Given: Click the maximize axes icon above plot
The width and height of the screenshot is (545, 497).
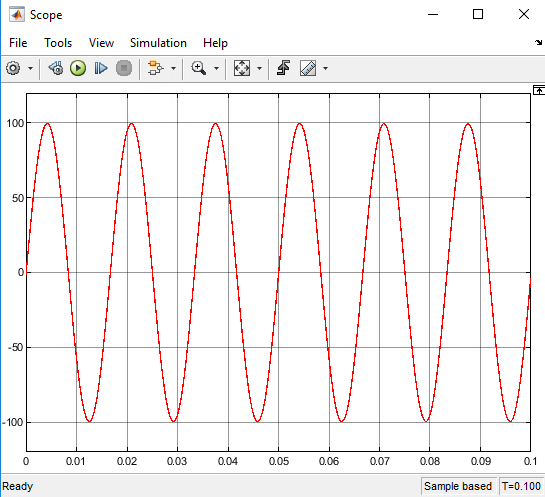Looking at the screenshot, I should coord(539,90).
